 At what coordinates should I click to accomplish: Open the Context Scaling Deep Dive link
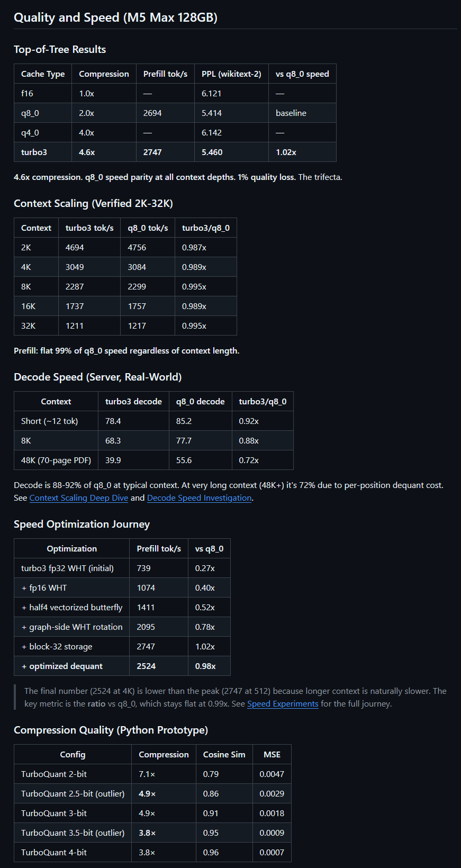(78, 498)
